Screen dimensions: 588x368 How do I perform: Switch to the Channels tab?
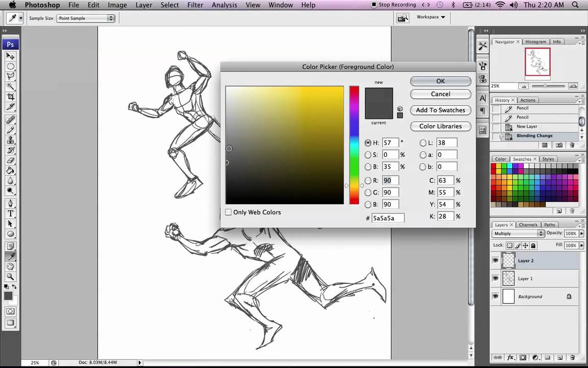coord(528,224)
